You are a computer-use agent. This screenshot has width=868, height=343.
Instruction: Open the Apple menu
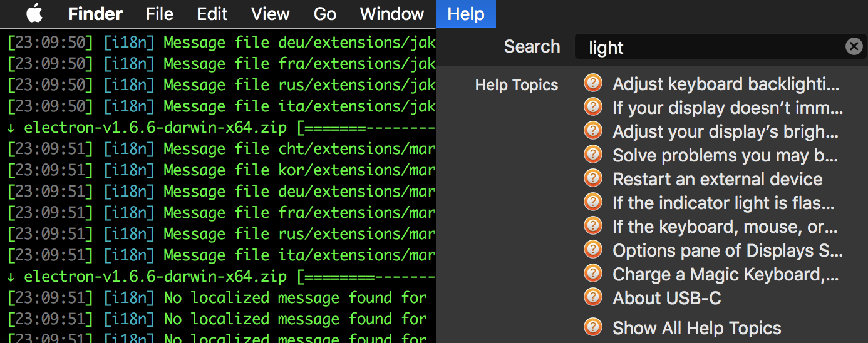pyautogui.click(x=34, y=13)
